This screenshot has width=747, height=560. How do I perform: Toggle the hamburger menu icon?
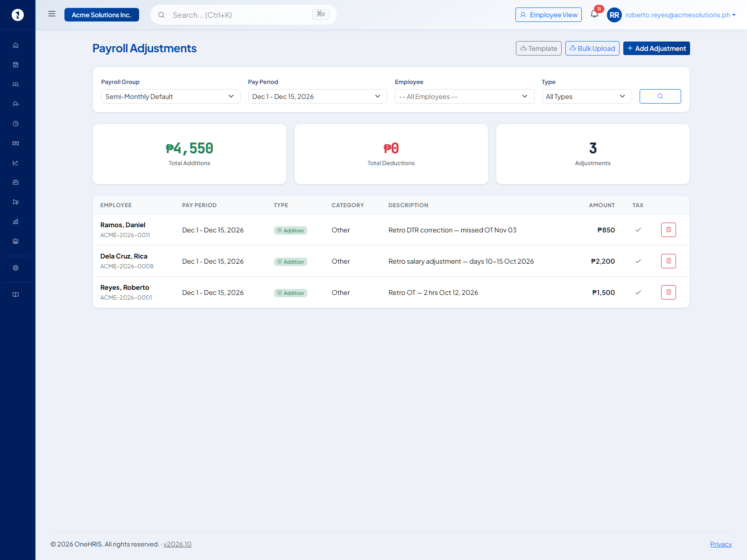click(52, 14)
